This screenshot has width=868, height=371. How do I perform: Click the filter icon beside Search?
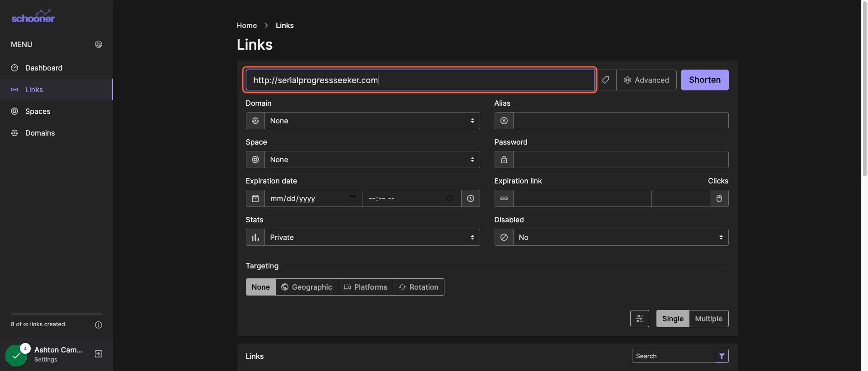point(722,356)
